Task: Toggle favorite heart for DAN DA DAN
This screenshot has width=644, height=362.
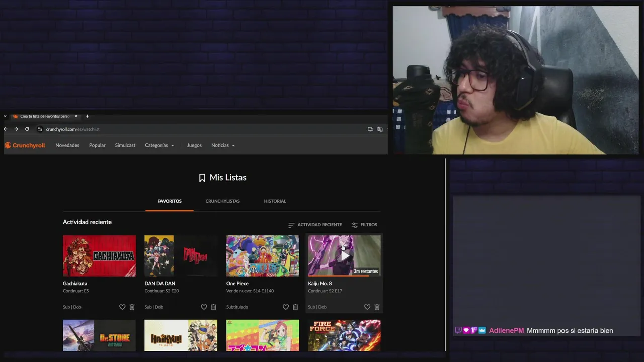Action: (x=204, y=307)
